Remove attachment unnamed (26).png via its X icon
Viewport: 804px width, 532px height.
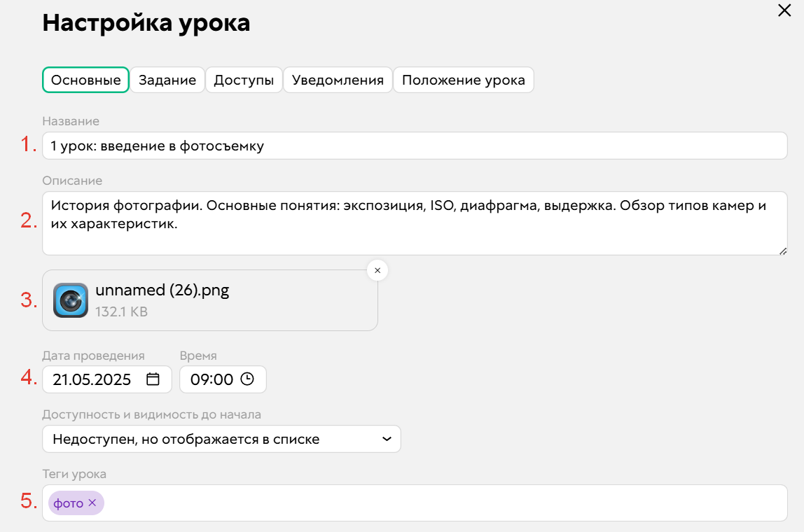[x=377, y=270]
